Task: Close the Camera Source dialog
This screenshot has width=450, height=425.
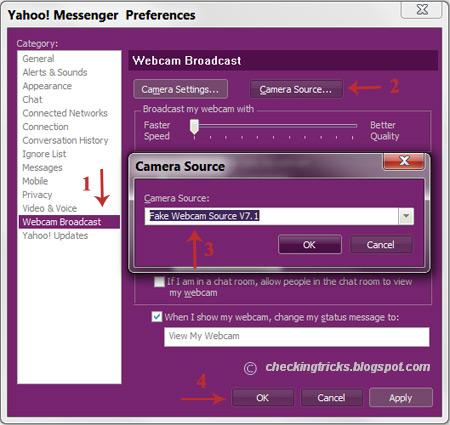Action: point(404,161)
